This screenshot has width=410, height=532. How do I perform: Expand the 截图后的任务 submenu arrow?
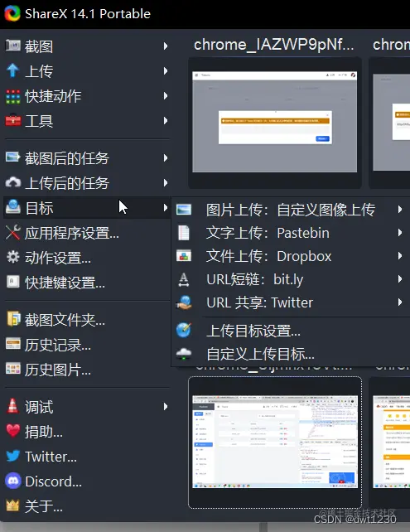click(166, 157)
